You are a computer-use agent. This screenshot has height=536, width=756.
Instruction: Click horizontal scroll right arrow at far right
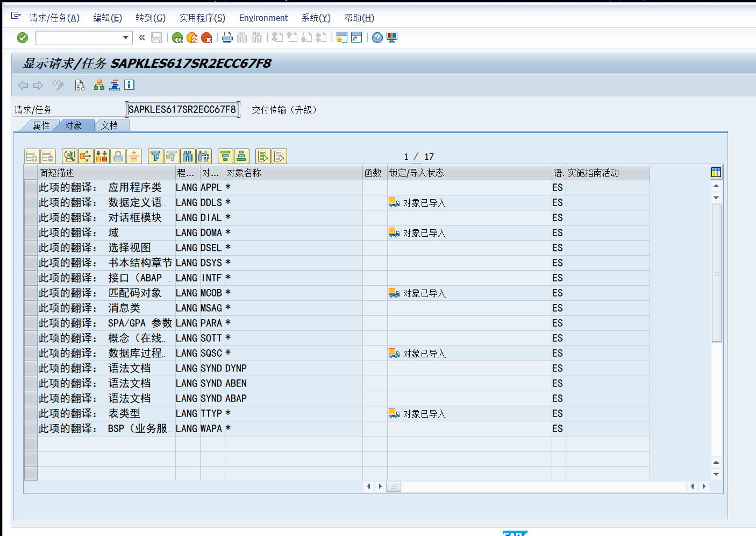coord(704,486)
